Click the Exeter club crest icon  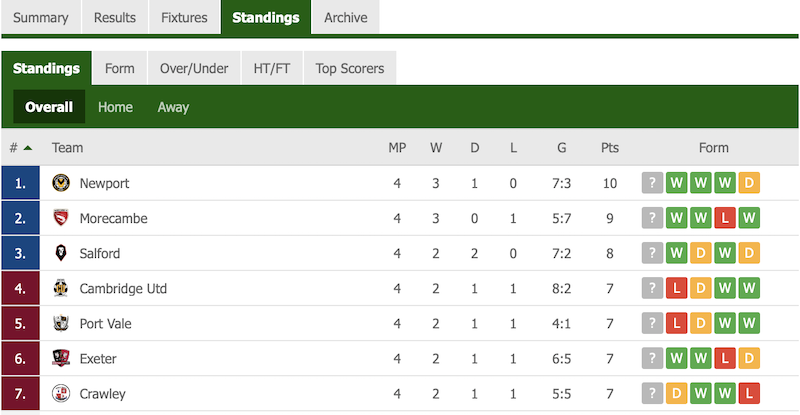[61, 358]
